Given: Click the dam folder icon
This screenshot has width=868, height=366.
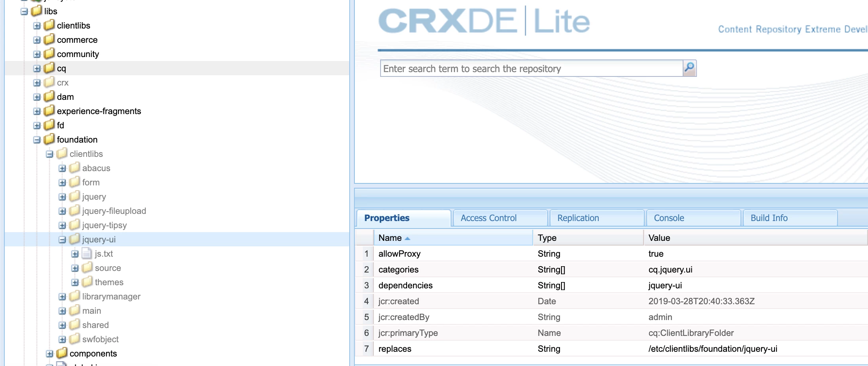Looking at the screenshot, I should [49, 96].
